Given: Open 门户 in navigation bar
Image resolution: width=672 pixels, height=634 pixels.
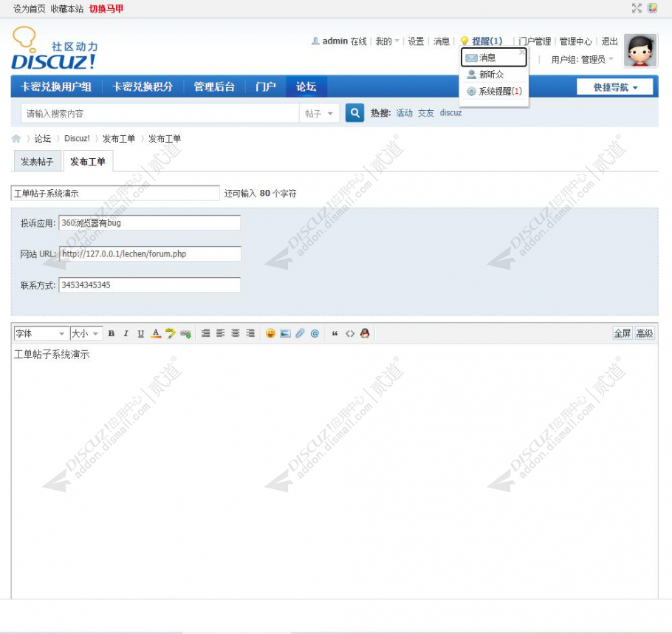Looking at the screenshot, I should 265,86.
